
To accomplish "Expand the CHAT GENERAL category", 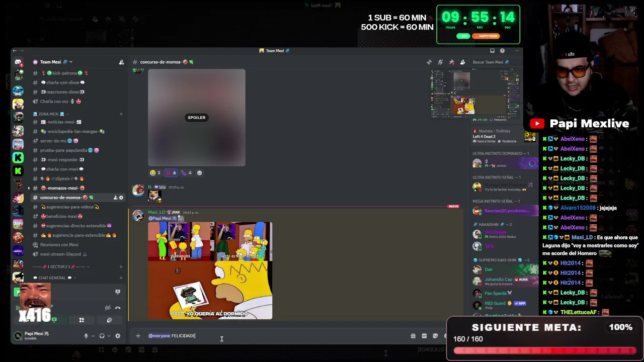I will (54, 278).
